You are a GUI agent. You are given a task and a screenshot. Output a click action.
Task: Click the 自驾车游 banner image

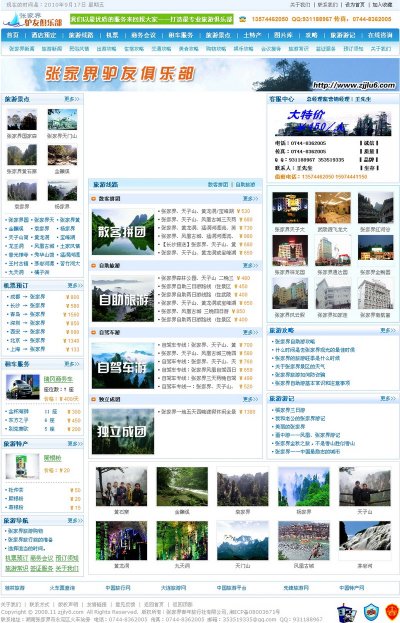point(123,366)
